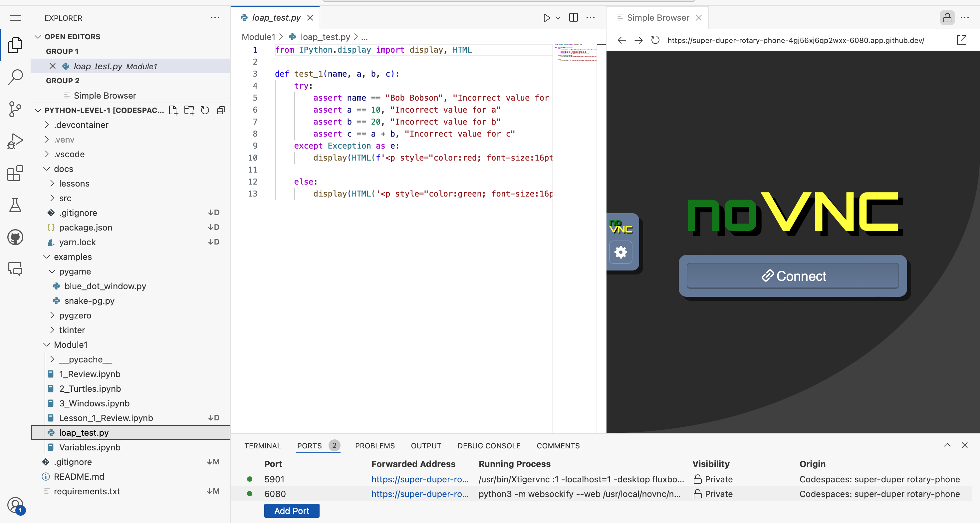980x523 pixels.
Task: Click Module1 in the editor breadcrumb
Action: click(x=258, y=37)
